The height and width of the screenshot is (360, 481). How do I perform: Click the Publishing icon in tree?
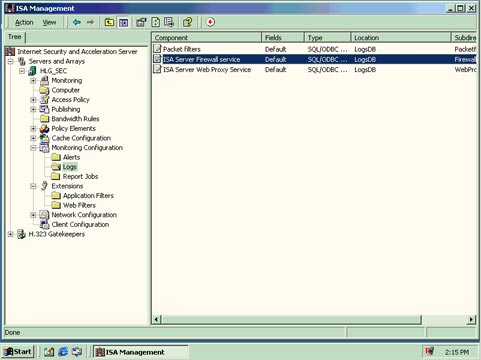pos(44,109)
